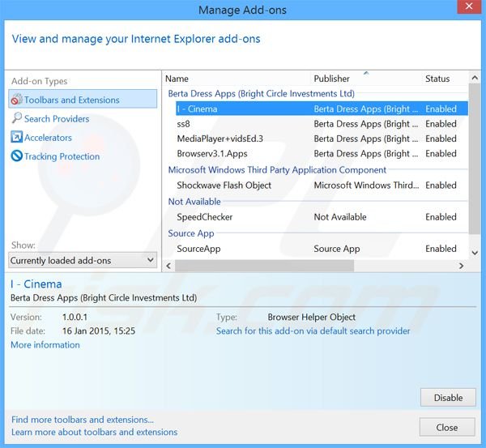Select Toolbars and Extensions type
Viewport: 486px width, 448px height.
coord(83,99)
